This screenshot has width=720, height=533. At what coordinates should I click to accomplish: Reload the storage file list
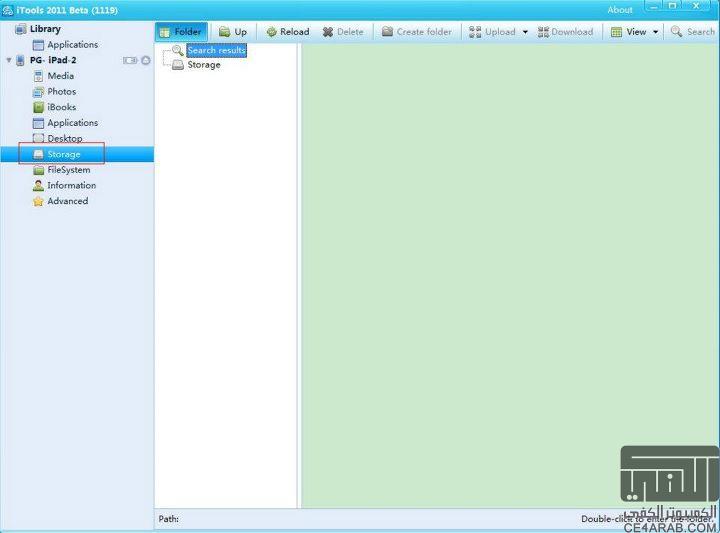click(288, 32)
